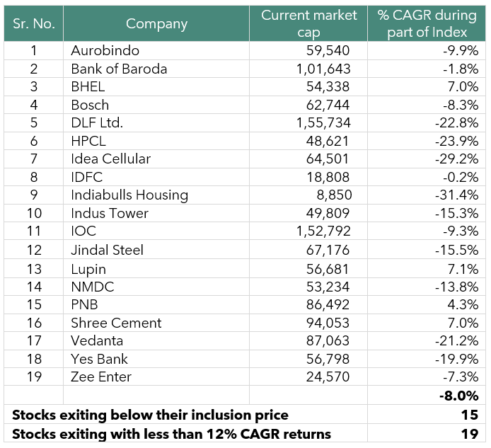The width and height of the screenshot is (491, 448).
Task: Select Shree Cement market cap 94,053
Action: click(328, 323)
